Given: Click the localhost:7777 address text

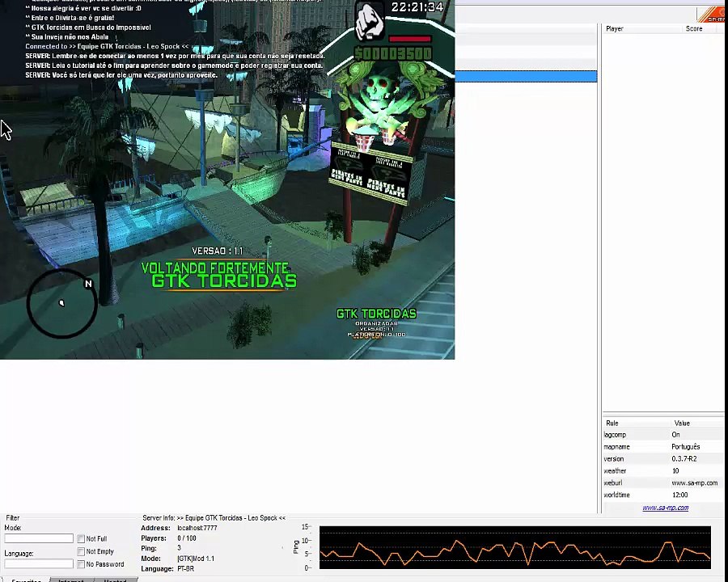Looking at the screenshot, I should pyautogui.click(x=197, y=528).
